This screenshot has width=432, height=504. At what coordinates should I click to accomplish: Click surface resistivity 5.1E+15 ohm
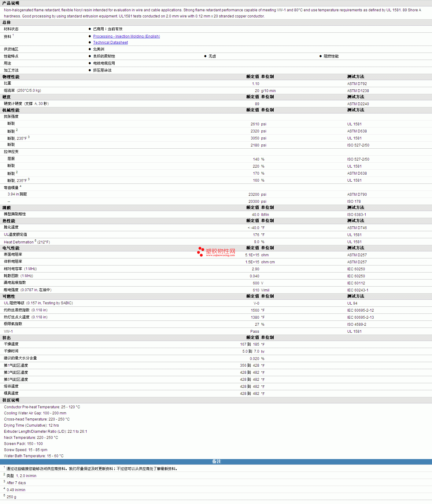(257, 255)
